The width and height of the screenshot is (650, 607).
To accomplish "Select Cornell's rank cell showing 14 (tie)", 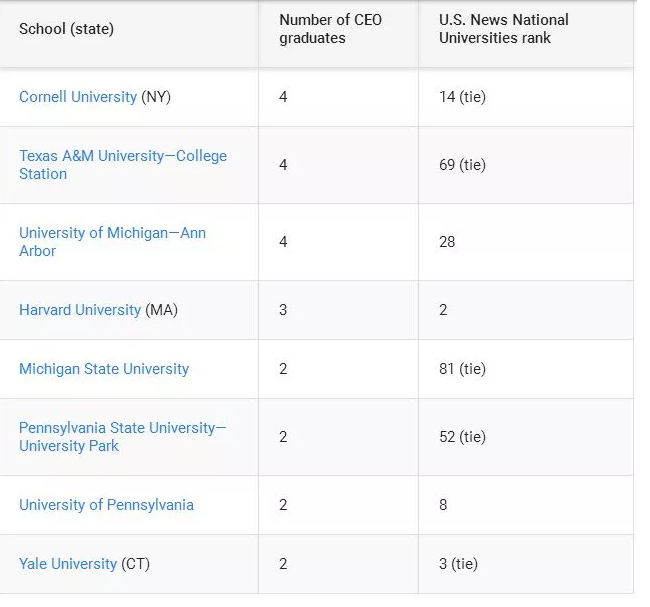I will (x=526, y=97).
